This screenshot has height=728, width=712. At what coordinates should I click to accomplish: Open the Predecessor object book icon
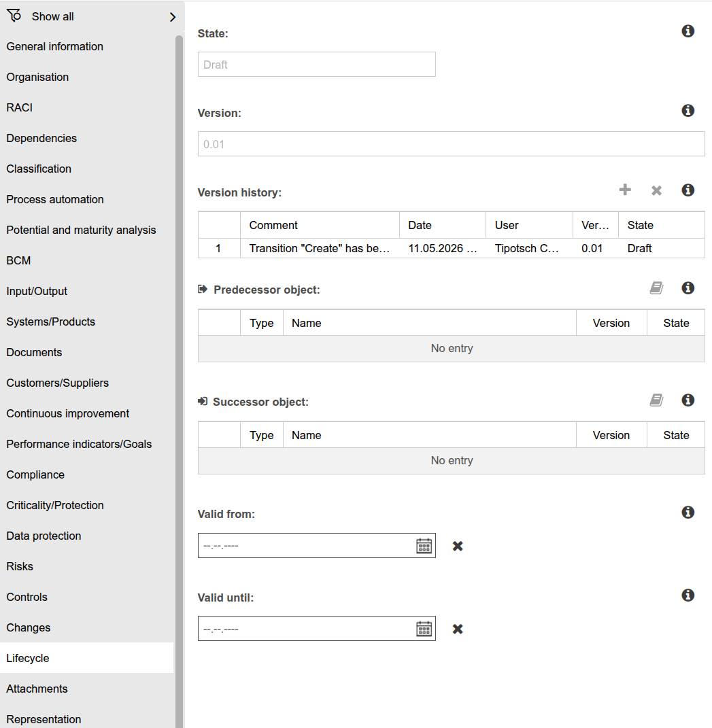click(x=656, y=288)
